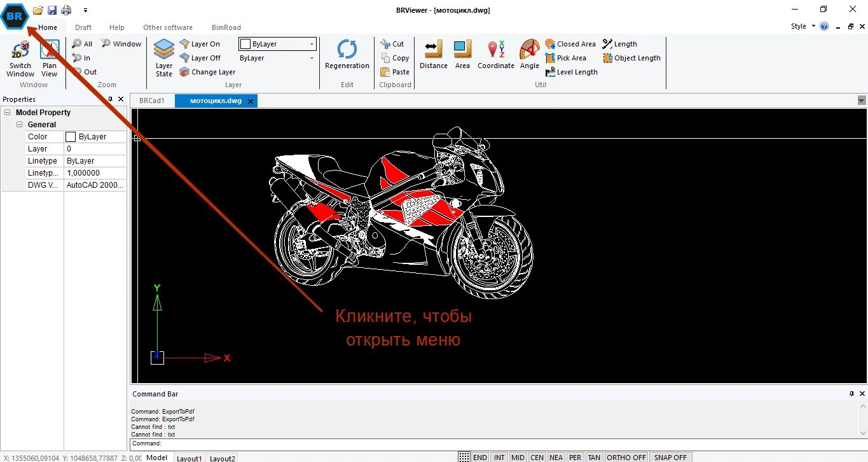Viewport: 868px width, 462px height.
Task: Open the BimRoad ribbon tab
Action: tap(226, 27)
